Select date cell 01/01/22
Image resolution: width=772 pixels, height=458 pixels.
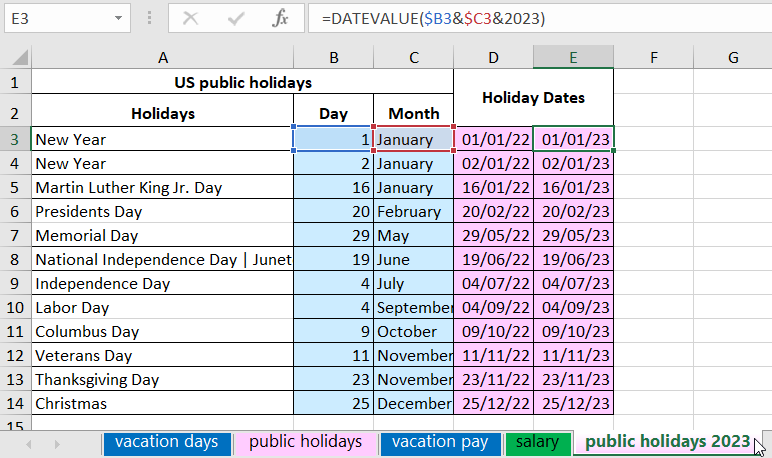[493, 139]
